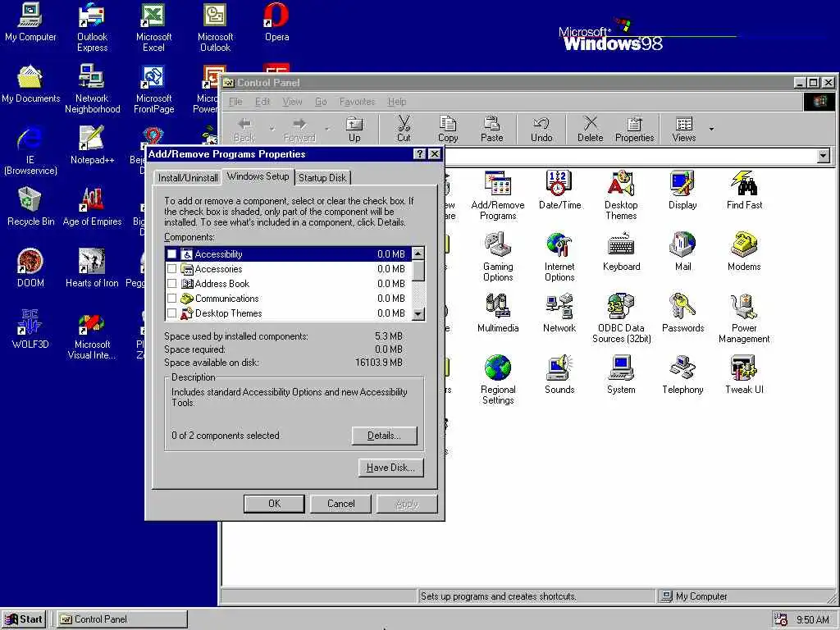Select the Opera desktop shortcut
The image size is (840, 630).
click(x=277, y=21)
